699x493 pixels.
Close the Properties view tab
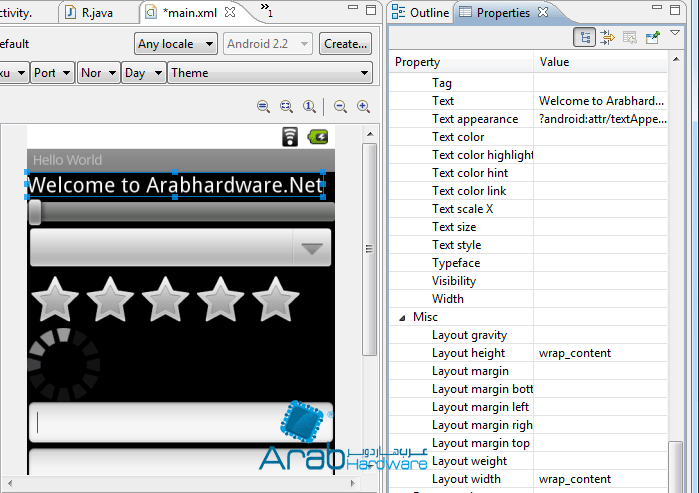[x=543, y=12]
